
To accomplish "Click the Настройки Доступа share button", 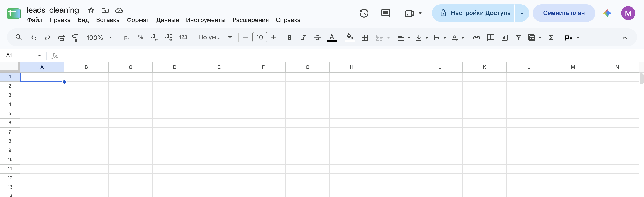I will [x=473, y=13].
